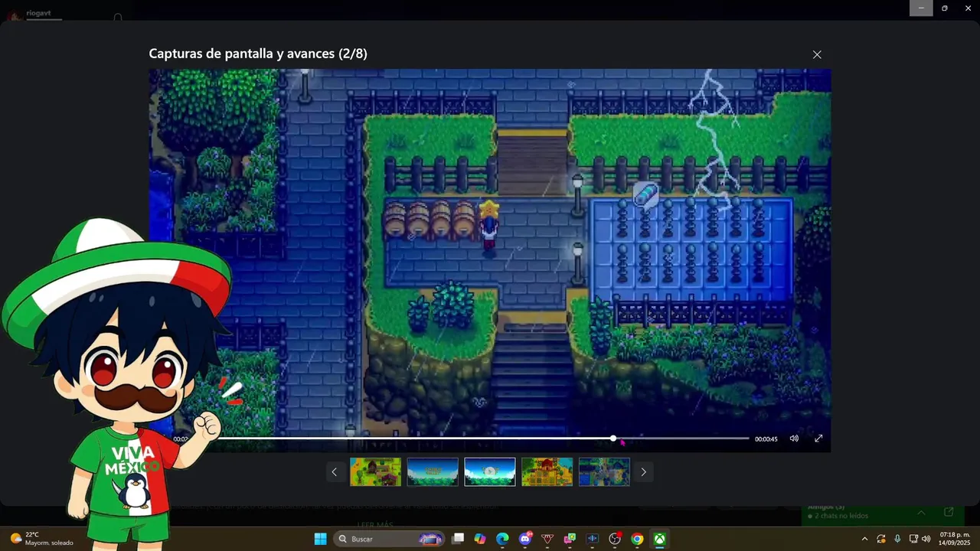Click the riogavt profile name
Image resolution: width=980 pixels, height=551 pixels.
tap(38, 13)
